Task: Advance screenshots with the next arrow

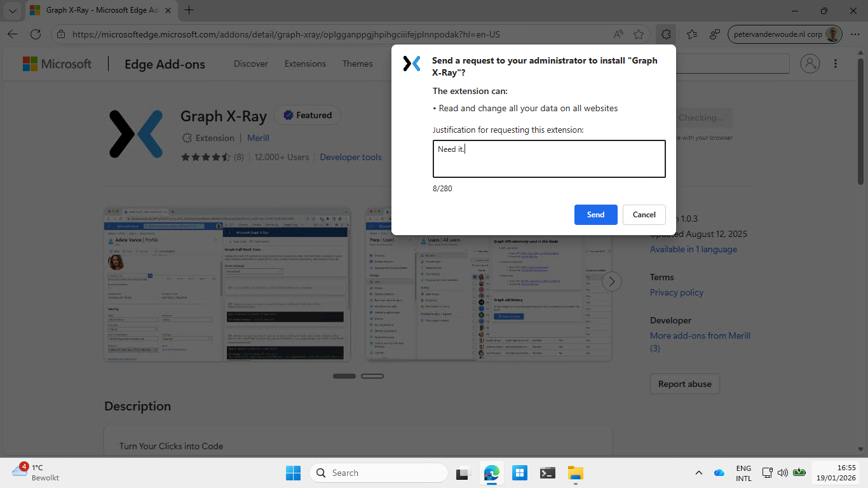Action: click(x=611, y=281)
